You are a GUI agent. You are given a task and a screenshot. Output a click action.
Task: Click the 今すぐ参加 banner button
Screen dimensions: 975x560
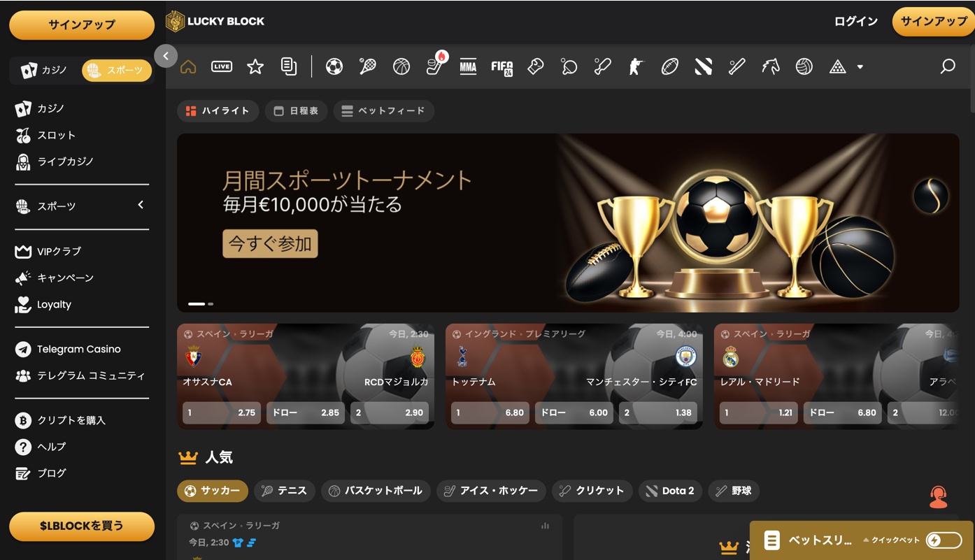click(x=271, y=243)
